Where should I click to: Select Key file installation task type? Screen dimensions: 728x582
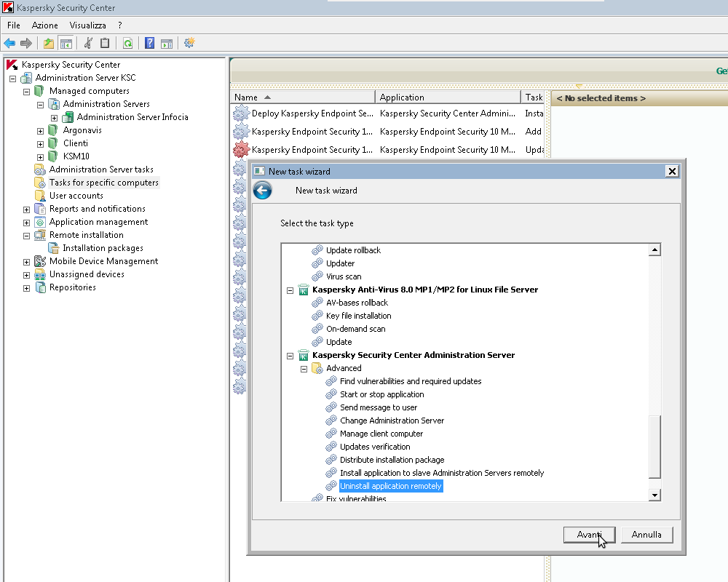pyautogui.click(x=358, y=316)
